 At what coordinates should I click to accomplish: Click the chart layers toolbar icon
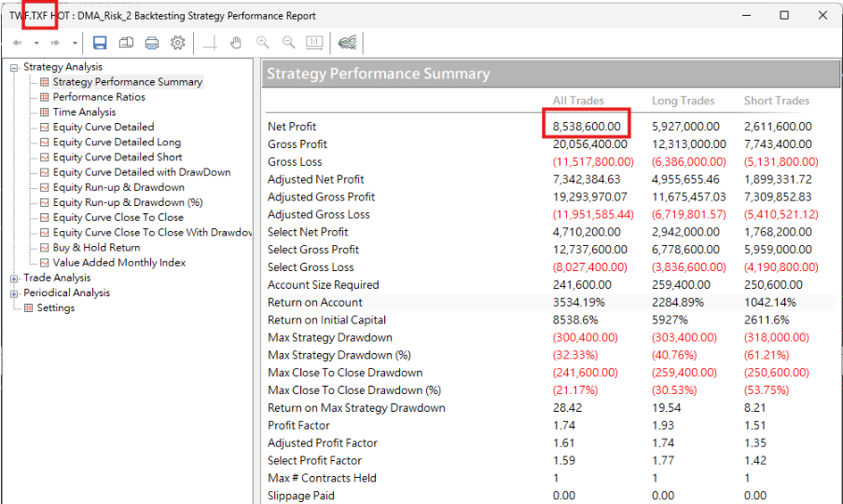[x=347, y=43]
